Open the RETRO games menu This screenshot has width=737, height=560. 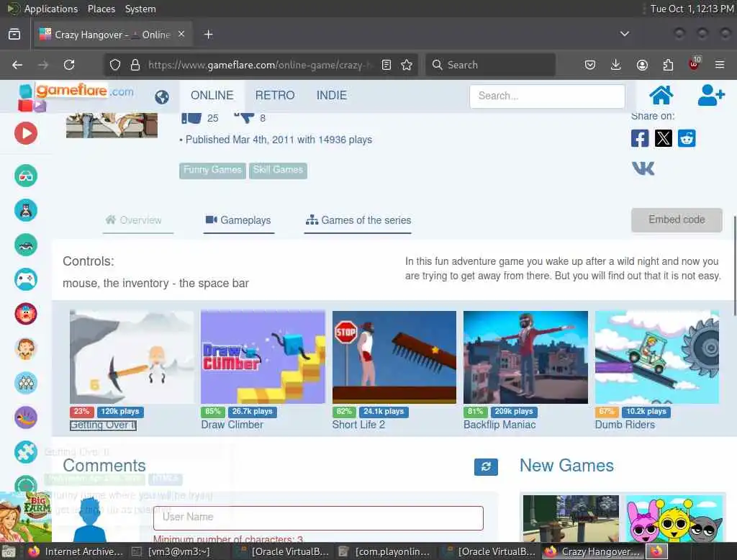pos(275,96)
